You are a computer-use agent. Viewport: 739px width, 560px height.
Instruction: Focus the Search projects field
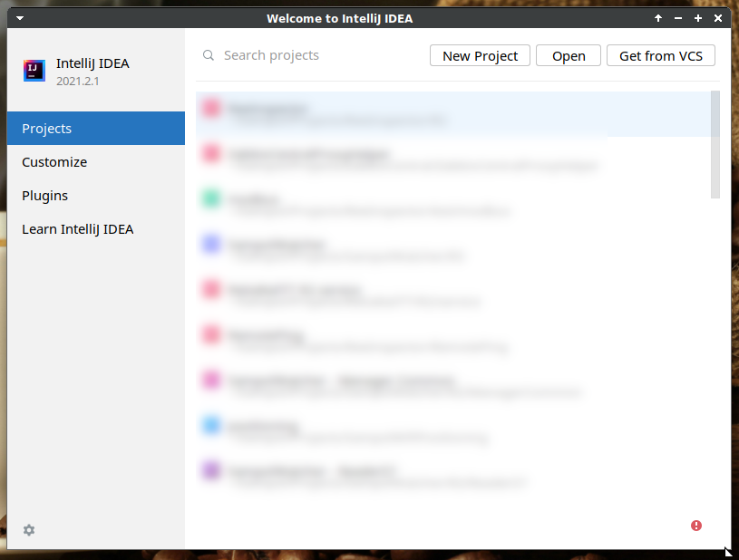point(311,55)
